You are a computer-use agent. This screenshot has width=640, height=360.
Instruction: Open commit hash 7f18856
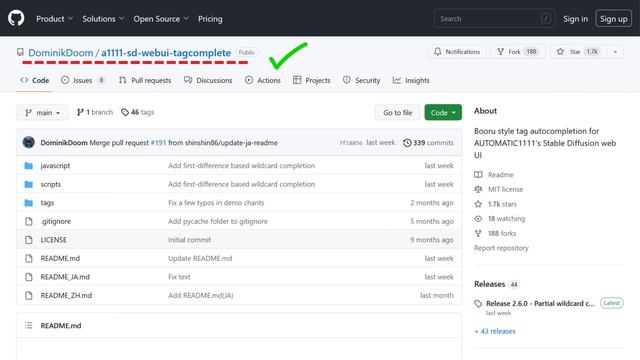tap(351, 143)
